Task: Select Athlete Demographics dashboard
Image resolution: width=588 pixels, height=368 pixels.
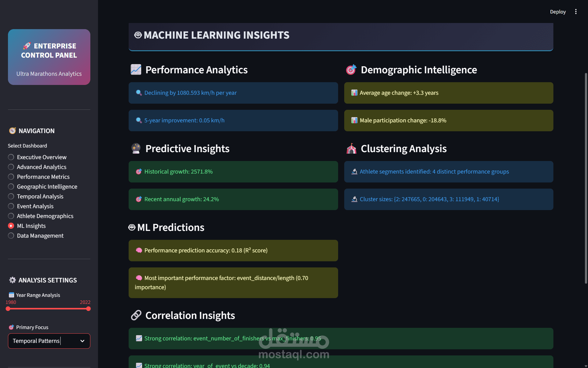Action: click(11, 216)
